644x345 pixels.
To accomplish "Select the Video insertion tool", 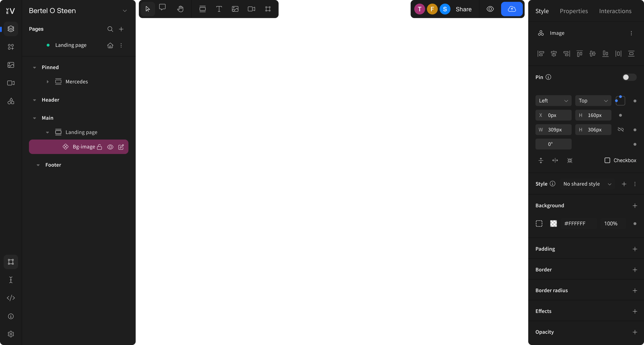I will tap(251, 9).
